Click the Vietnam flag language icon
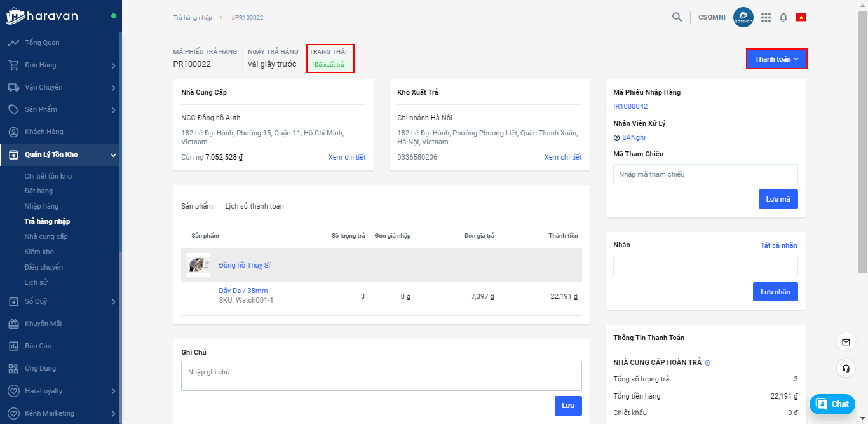Viewport: 868px width, 424px height. [x=801, y=17]
